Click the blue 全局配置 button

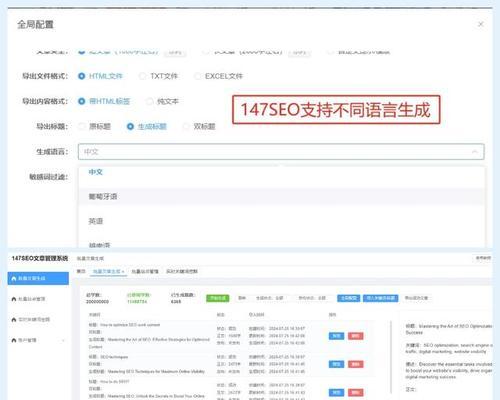click(x=349, y=298)
